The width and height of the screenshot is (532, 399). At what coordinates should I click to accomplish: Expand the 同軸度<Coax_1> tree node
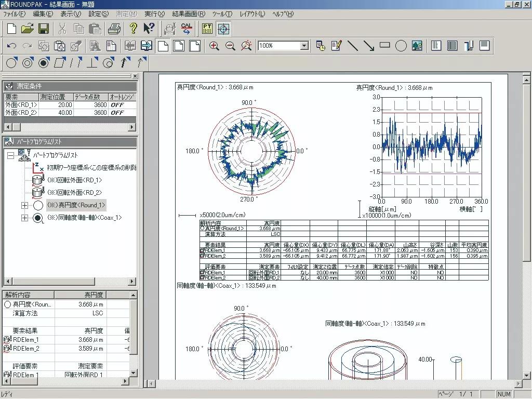pos(24,218)
